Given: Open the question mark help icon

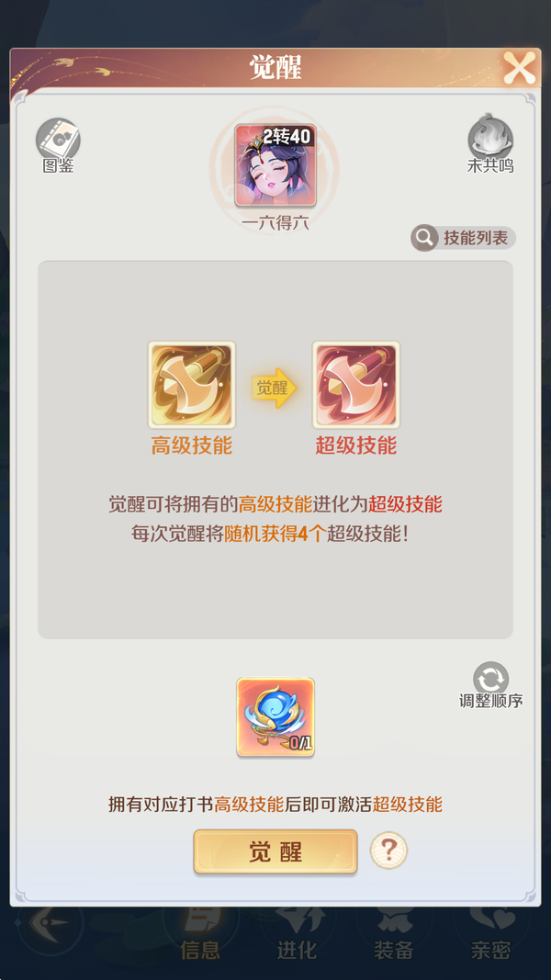Looking at the screenshot, I should pyautogui.click(x=388, y=850).
